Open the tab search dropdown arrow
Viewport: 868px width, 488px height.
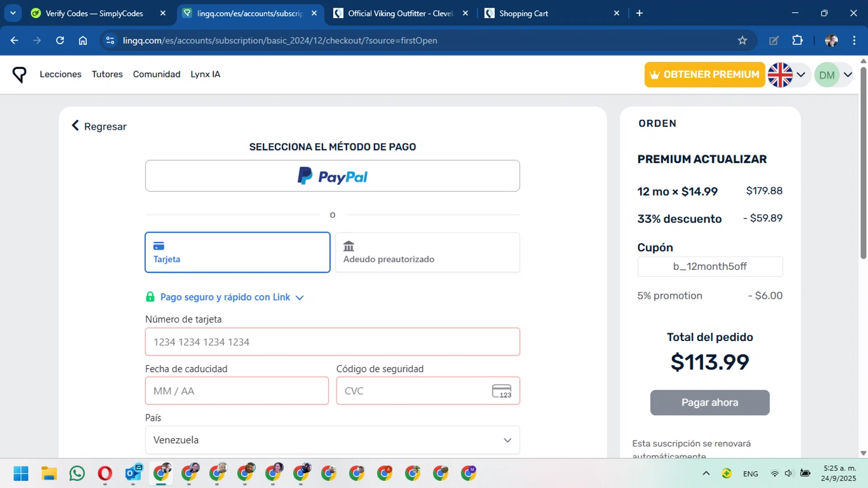click(13, 13)
